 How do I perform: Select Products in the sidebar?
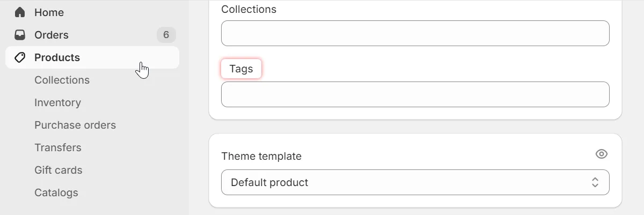(57, 57)
